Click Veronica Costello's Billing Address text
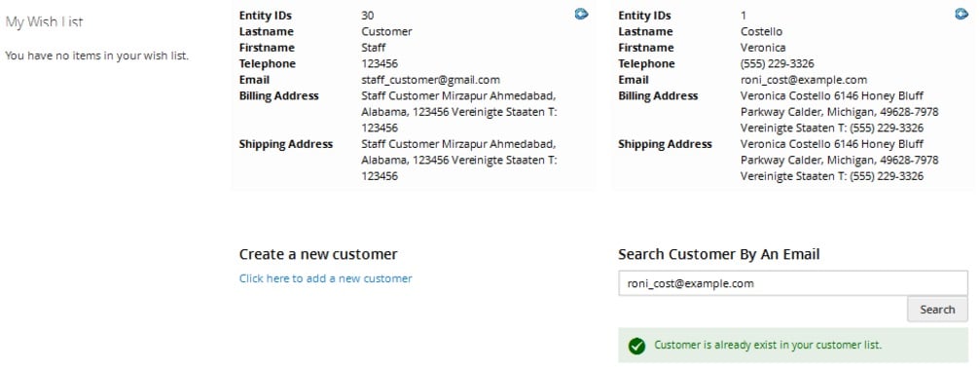 (840, 112)
